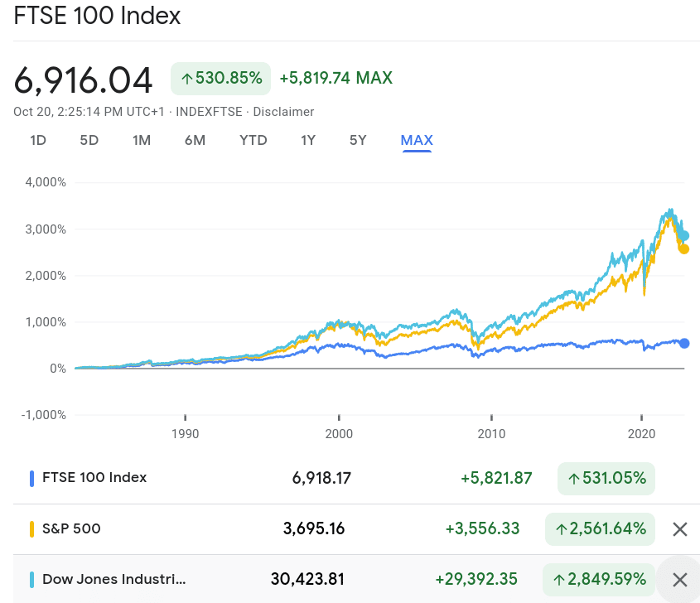Click the 531.05% FTSE change badge
This screenshot has height=603, width=700.
606,479
